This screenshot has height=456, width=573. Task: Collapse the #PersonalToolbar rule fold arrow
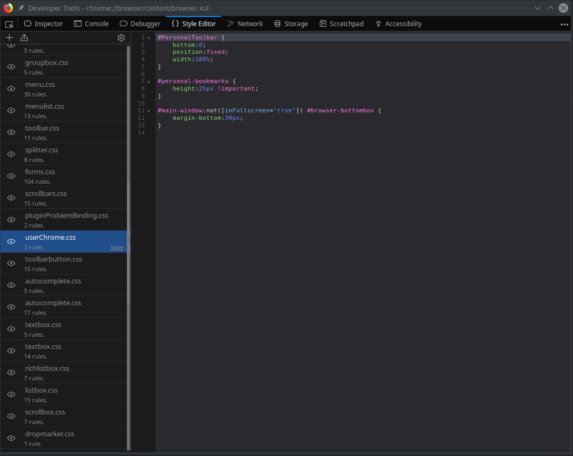tap(149, 38)
